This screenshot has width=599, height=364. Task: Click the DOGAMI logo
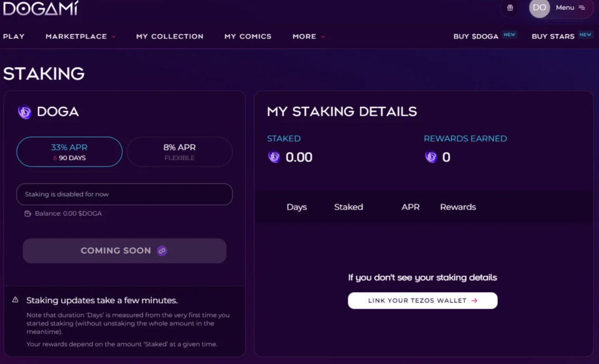tap(40, 8)
